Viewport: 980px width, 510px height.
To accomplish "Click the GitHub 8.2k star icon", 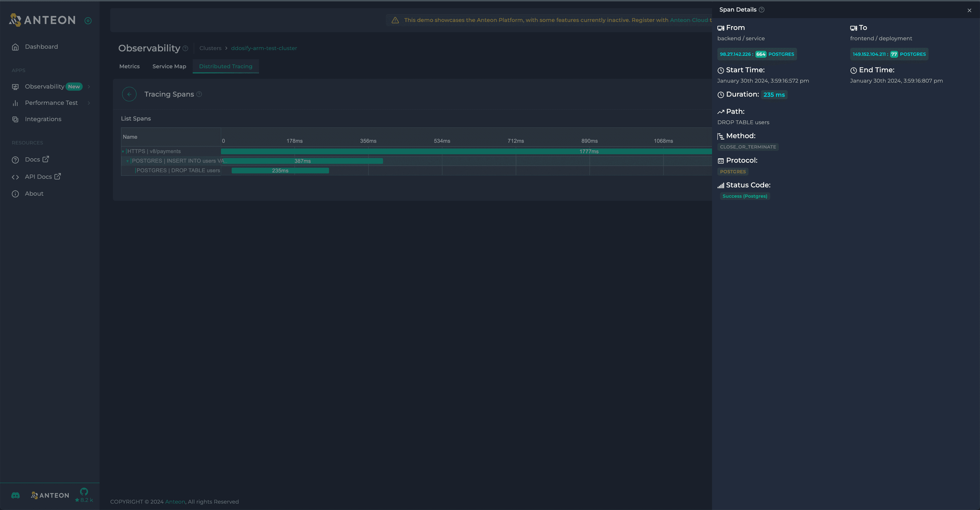I will 83,494.
